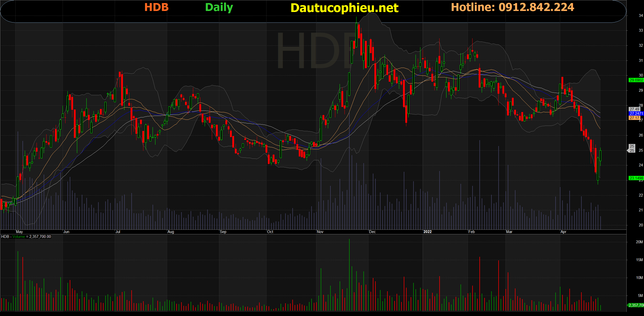644x316 pixels.
Task: Click the HDB Volume pane label
Action: click(26, 237)
